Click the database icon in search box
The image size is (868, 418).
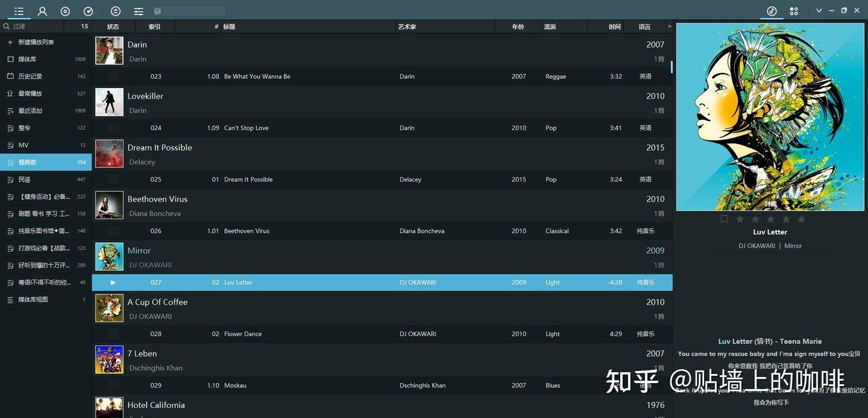tap(157, 10)
